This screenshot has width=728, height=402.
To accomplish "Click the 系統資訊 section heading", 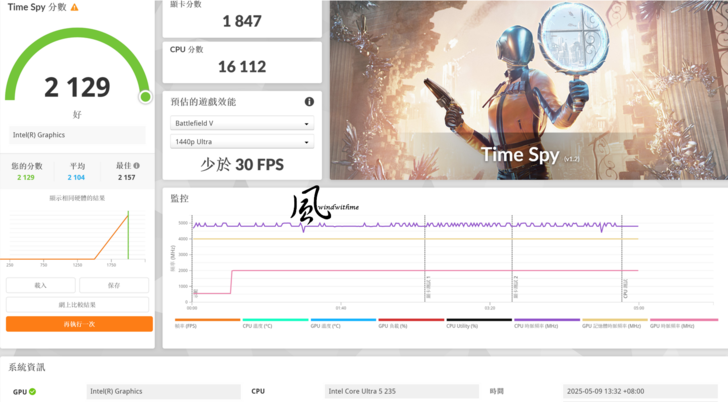I will pyautogui.click(x=27, y=367).
